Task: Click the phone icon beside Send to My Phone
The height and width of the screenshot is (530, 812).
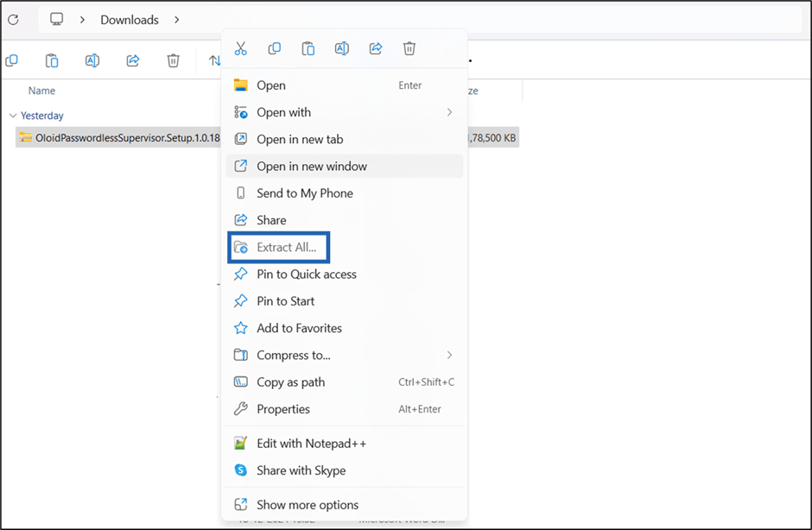Action: [x=241, y=193]
